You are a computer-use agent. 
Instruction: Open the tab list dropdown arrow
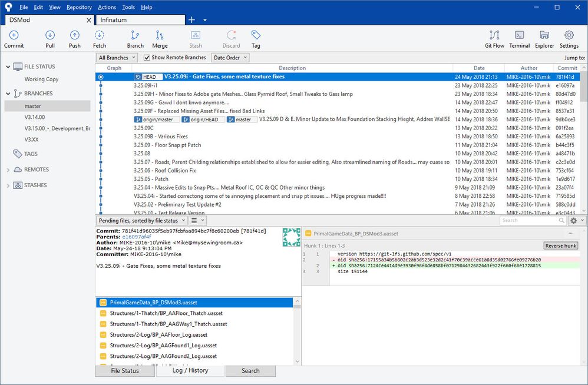pos(205,20)
